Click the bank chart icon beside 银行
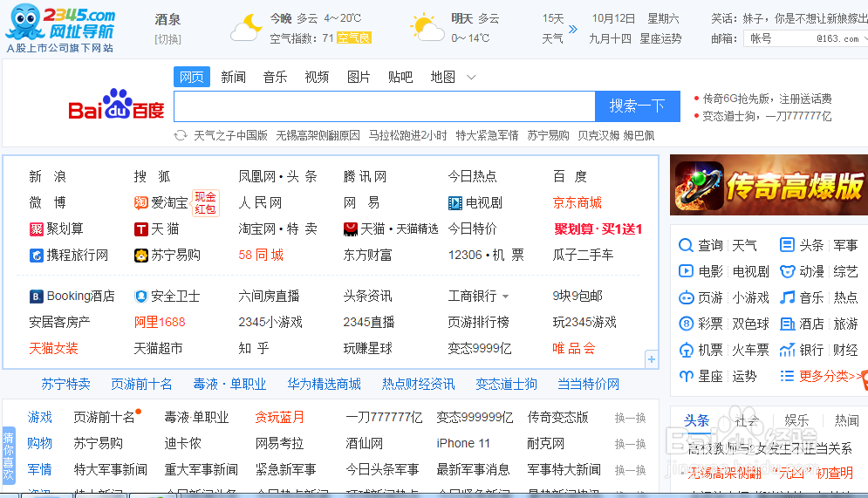Screen dimensions: 868x498 coord(787,351)
